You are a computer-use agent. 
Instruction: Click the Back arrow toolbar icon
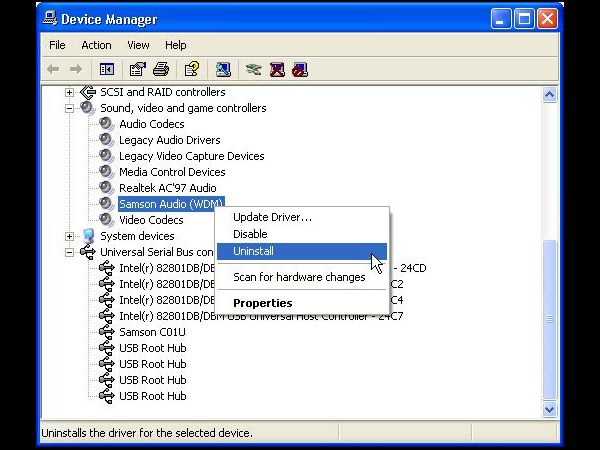click(x=53, y=70)
